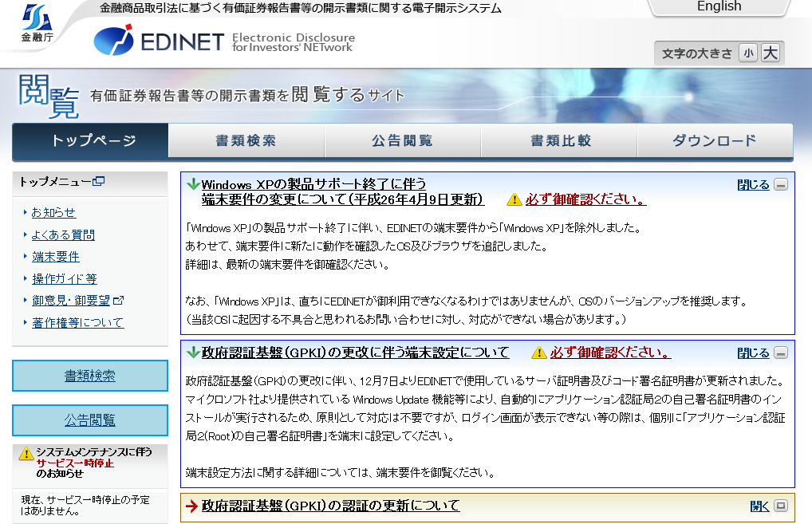Switch to the ダウンロード tab
812x524 pixels.
pos(715,139)
